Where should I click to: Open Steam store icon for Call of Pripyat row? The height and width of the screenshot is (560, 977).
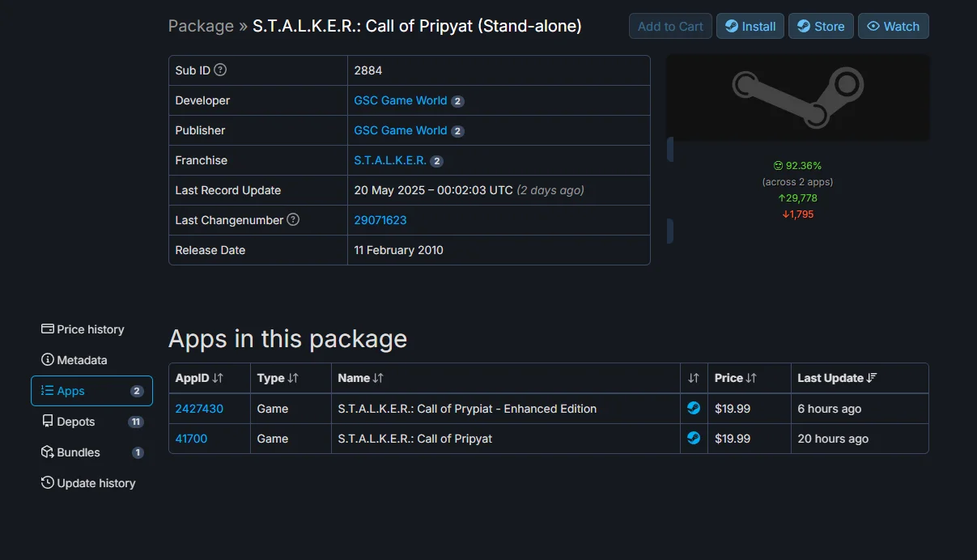694,439
